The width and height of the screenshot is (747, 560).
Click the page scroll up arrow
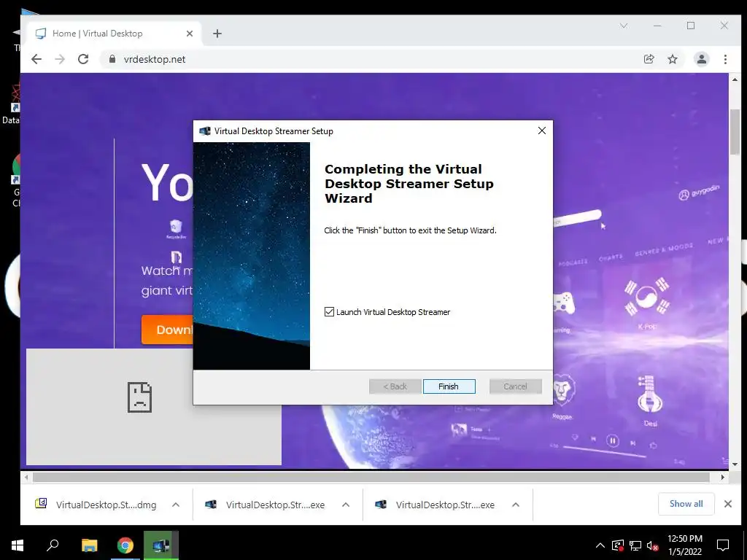coord(735,79)
